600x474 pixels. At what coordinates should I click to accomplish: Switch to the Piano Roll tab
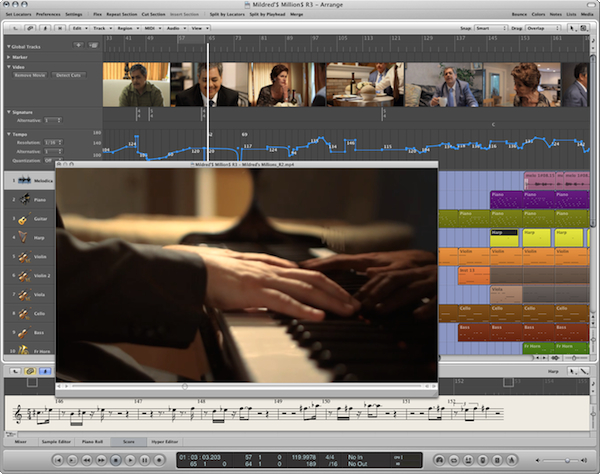[93, 441]
